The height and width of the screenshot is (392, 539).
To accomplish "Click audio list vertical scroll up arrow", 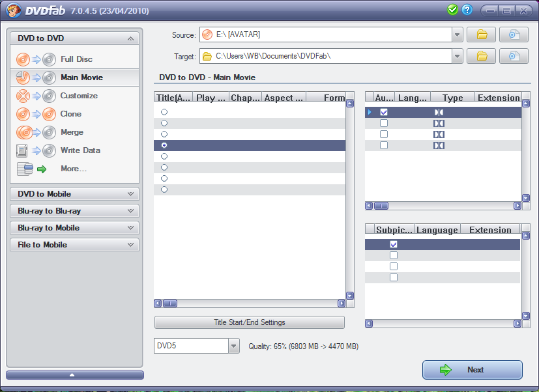I will point(526,104).
